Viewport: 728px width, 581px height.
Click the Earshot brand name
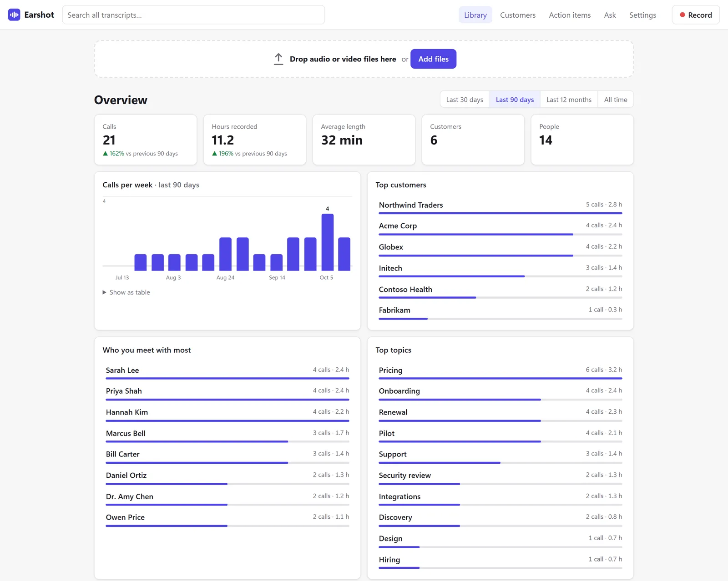click(x=39, y=15)
